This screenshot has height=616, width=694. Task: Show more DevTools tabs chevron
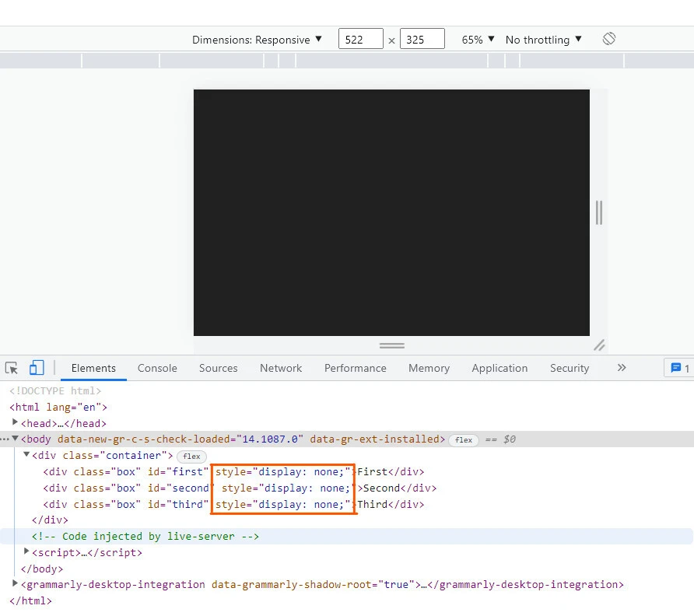point(621,368)
